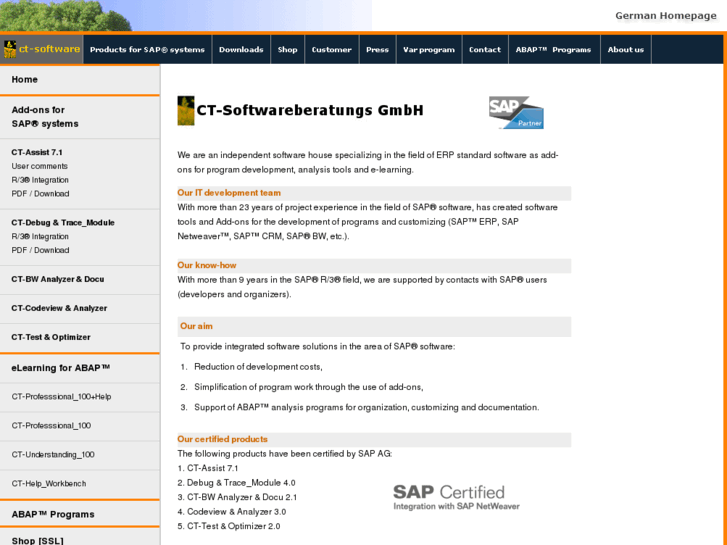This screenshot has width=727, height=545.
Task: Open R/3 Integration under CT-Debug & Trace_Module
Action: tap(40, 237)
